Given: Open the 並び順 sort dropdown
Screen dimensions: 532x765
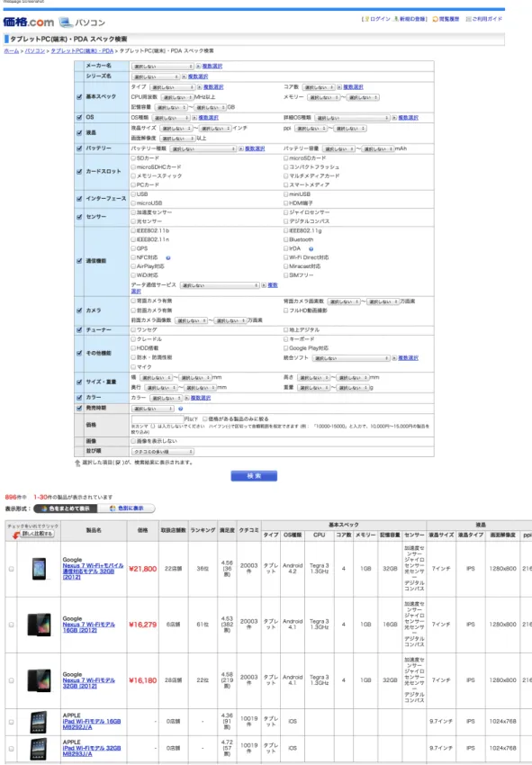Looking at the screenshot, I should (163, 452).
